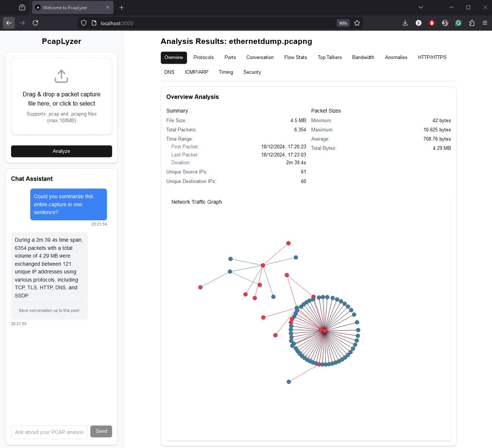
Task: Click the blue user chat message bubble
Action: point(69,204)
